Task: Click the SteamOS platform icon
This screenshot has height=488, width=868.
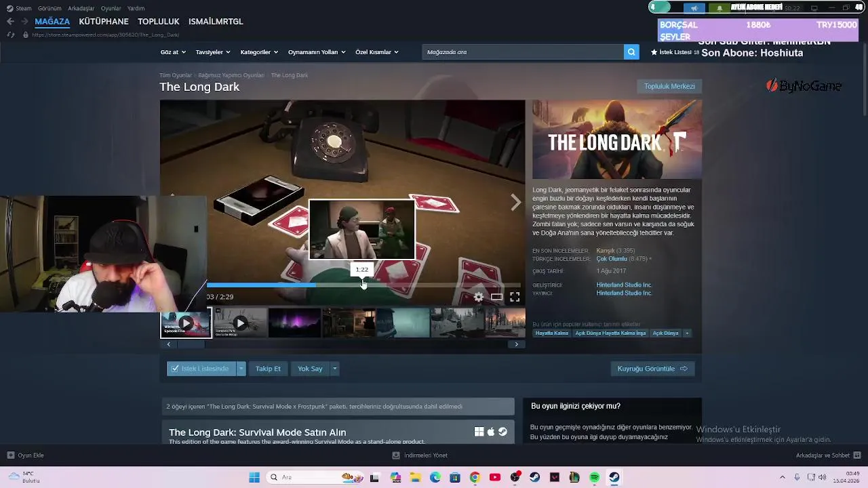Action: pos(502,432)
